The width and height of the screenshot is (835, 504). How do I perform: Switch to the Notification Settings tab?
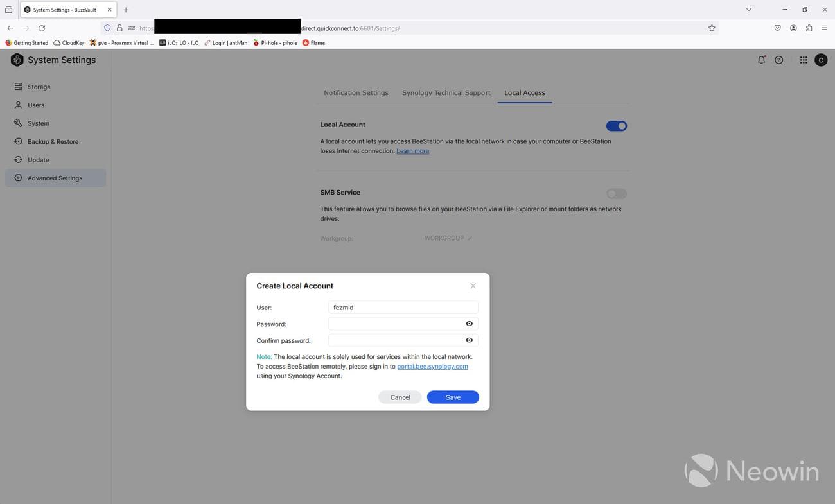[x=355, y=92]
